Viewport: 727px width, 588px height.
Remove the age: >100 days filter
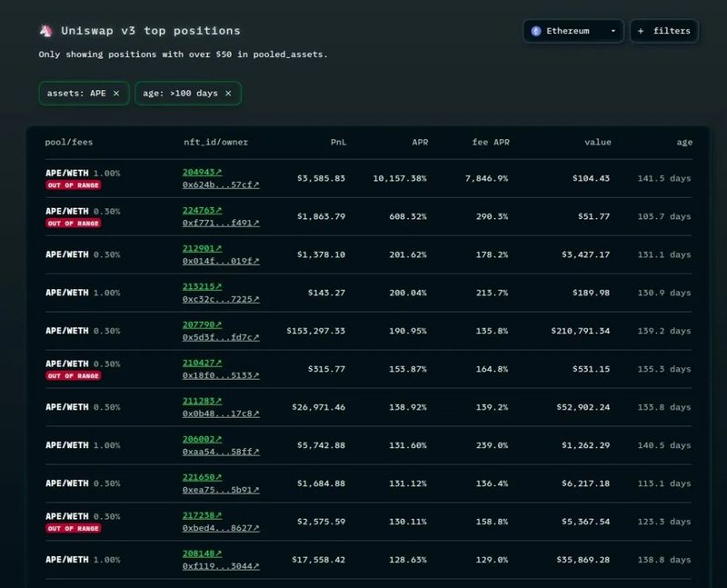click(x=228, y=93)
